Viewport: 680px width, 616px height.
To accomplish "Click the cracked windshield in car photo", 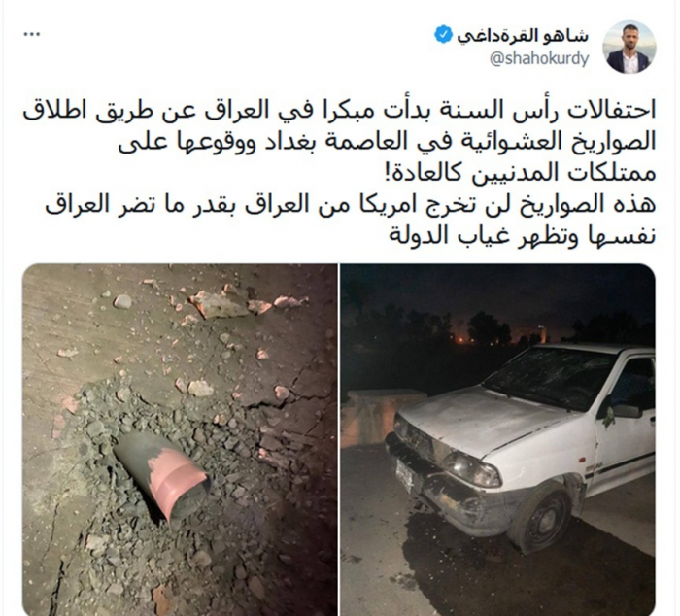I will click(x=552, y=374).
